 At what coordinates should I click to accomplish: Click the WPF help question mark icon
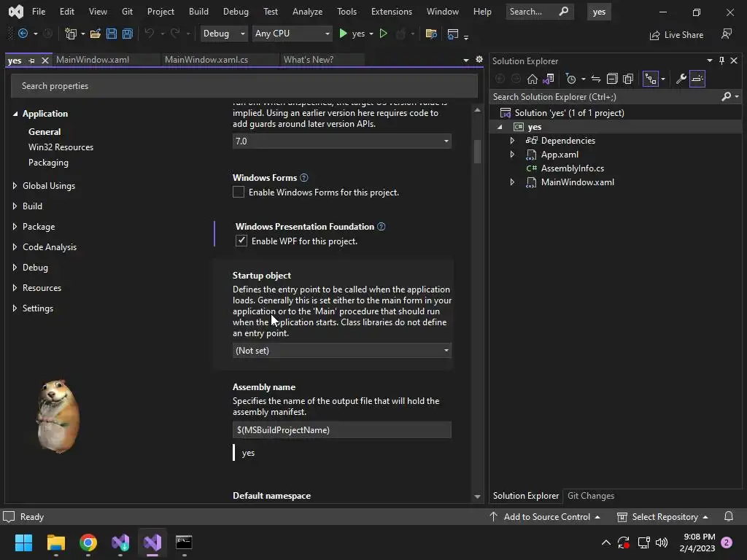click(x=381, y=227)
